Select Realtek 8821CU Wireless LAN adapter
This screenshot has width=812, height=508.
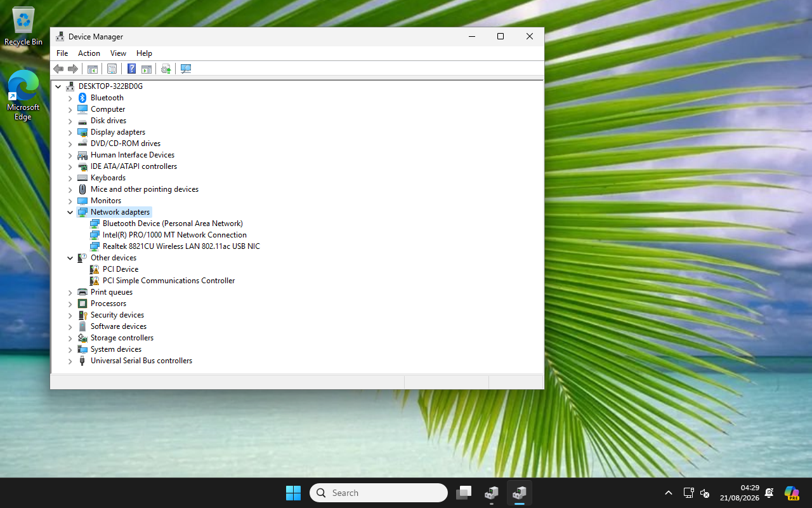point(181,246)
